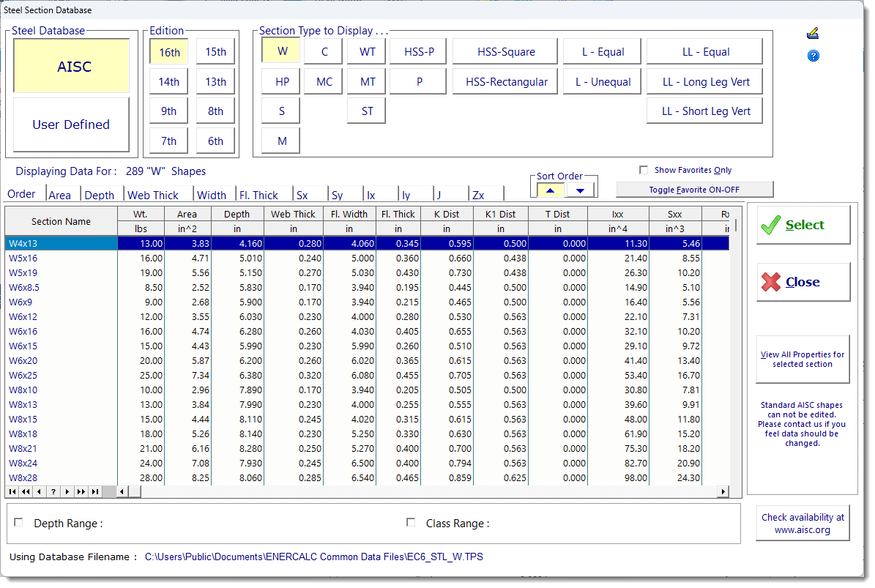Display L - Equal section type
This screenshot has height=588, width=875.
(602, 52)
